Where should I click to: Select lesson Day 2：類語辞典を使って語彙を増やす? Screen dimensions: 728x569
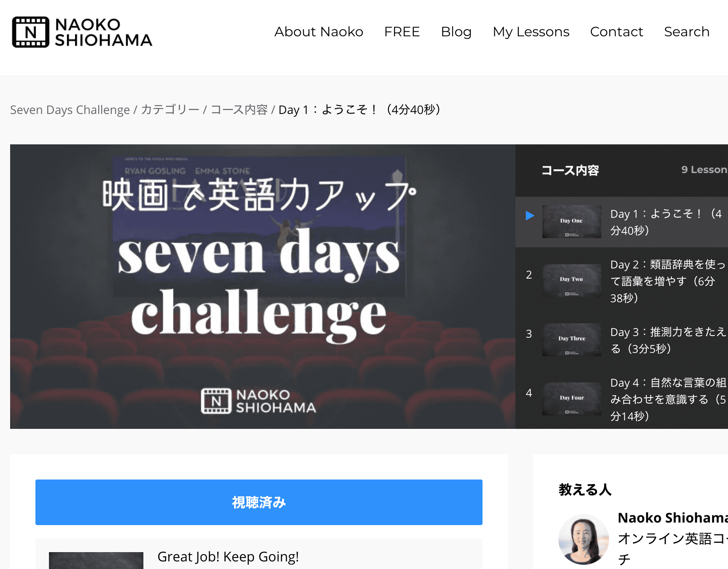pos(622,281)
